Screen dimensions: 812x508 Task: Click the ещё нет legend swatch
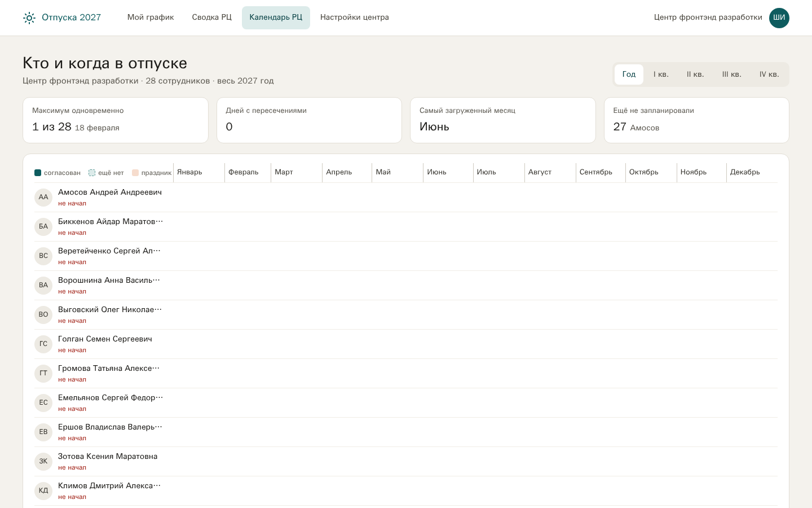[x=92, y=173]
